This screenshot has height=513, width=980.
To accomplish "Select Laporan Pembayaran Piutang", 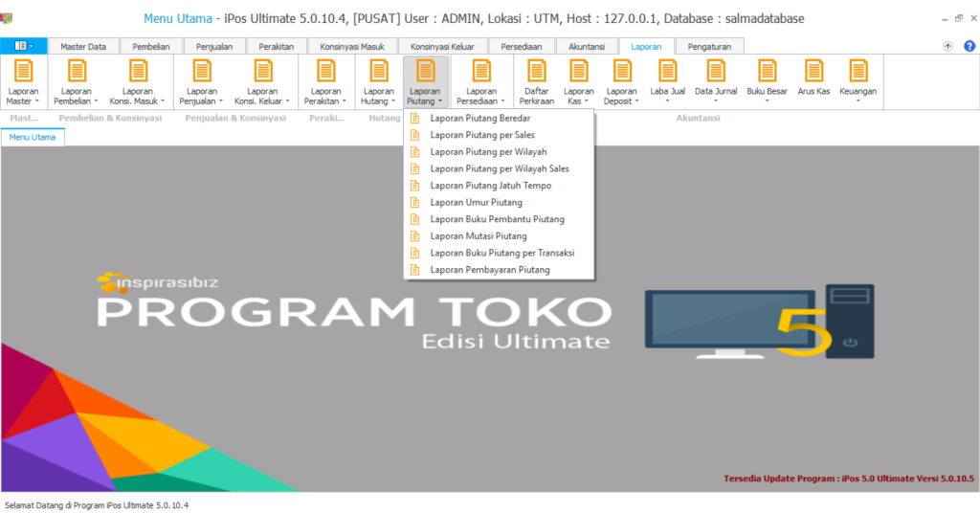I will pyautogui.click(x=499, y=270).
